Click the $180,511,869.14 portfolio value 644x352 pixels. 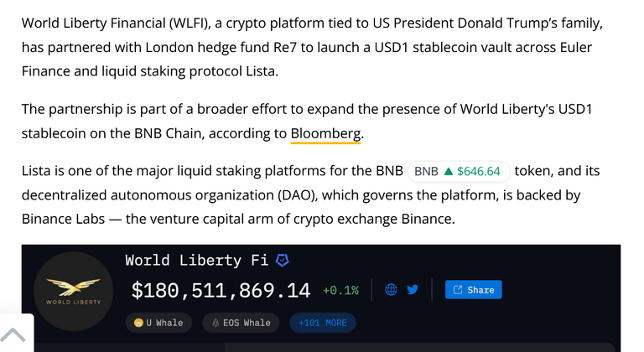point(221,290)
